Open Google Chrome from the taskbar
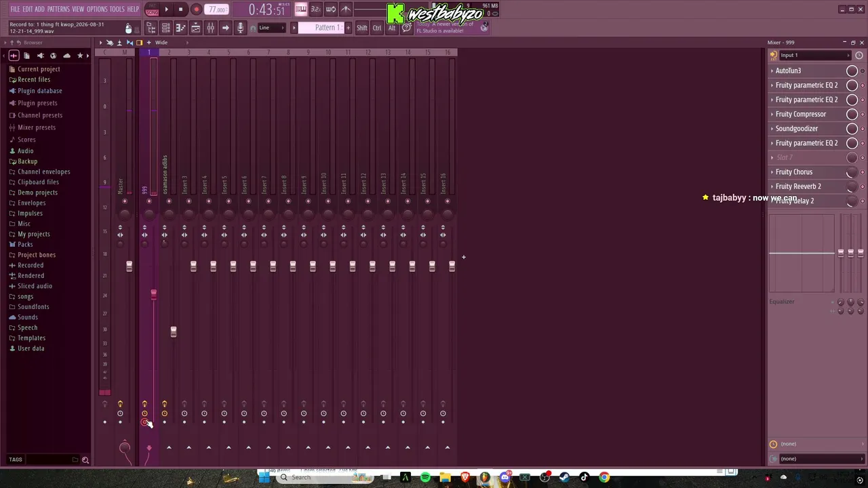The image size is (868, 488). pos(604,478)
